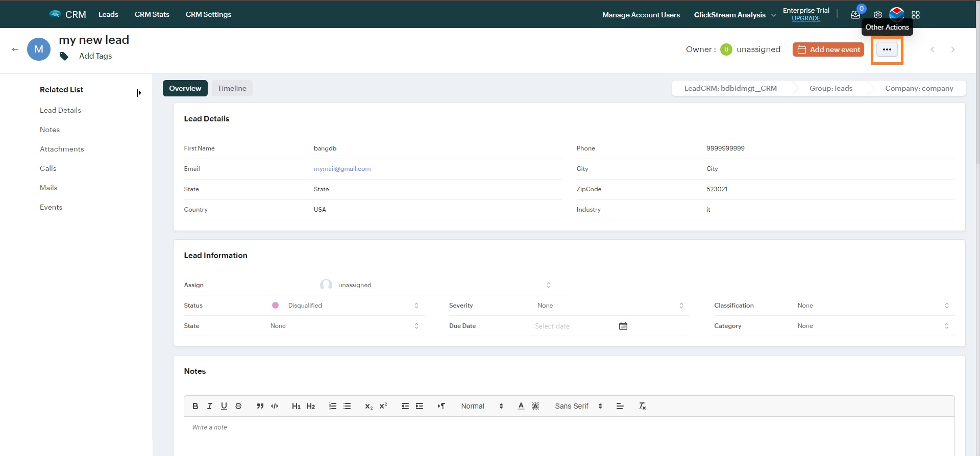
Task: Apply superscript formatting
Action: (383, 406)
